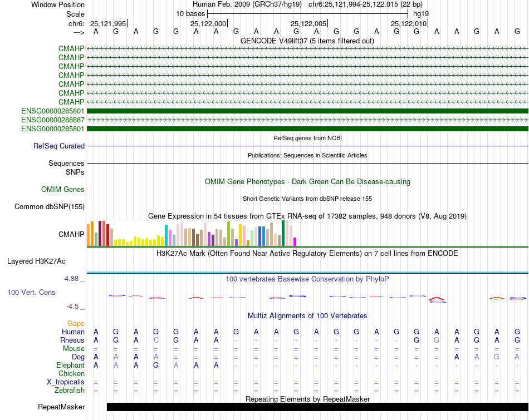Click the RefSeq Curated label
The image size is (529, 420).
point(58,146)
